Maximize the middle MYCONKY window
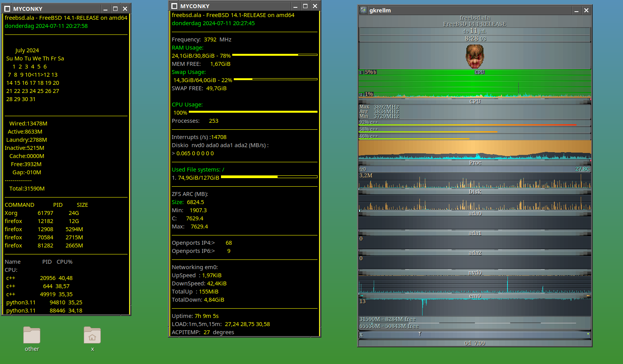 tap(305, 6)
